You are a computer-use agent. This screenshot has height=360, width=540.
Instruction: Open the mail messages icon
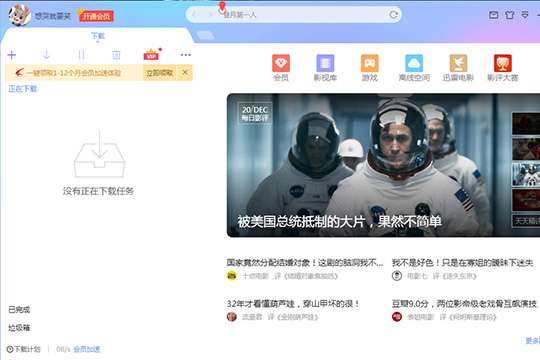click(494, 15)
